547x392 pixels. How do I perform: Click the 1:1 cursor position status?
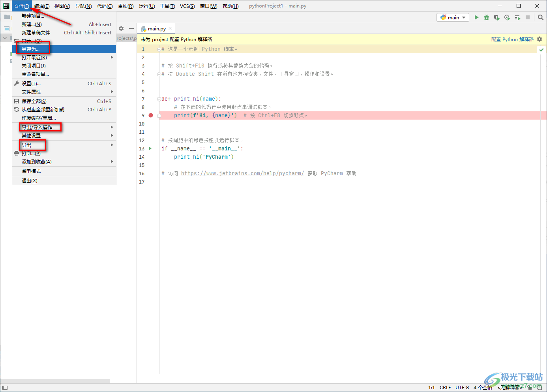pyautogui.click(x=431, y=387)
